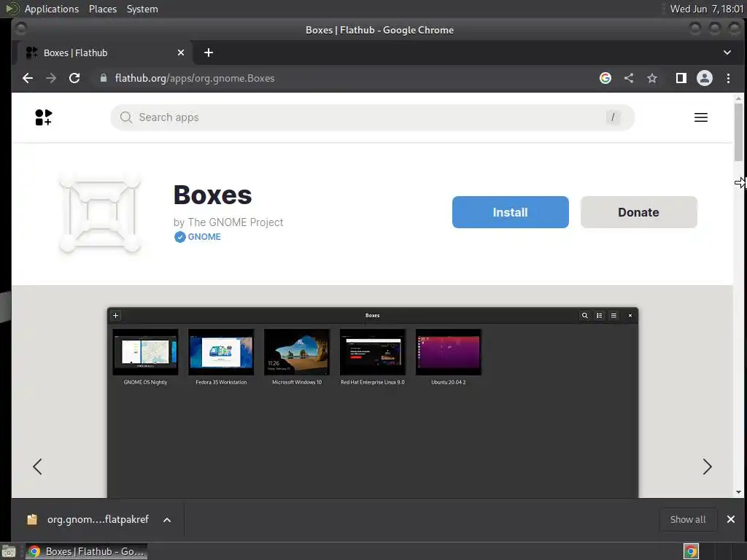Reload the page with refresh icon
The height and width of the screenshot is (560, 747).
74,78
